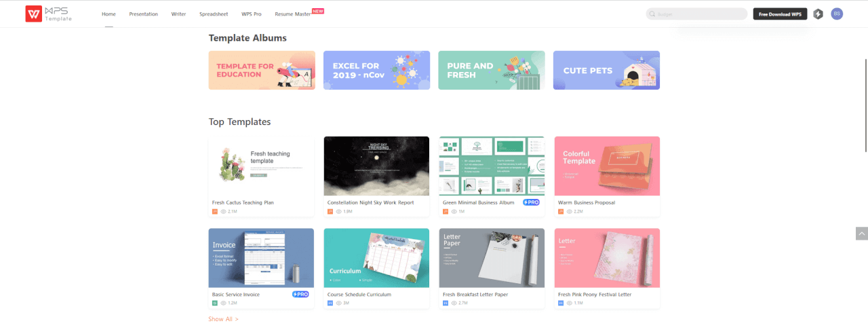Select the WPS Pro navigation item

(x=251, y=14)
